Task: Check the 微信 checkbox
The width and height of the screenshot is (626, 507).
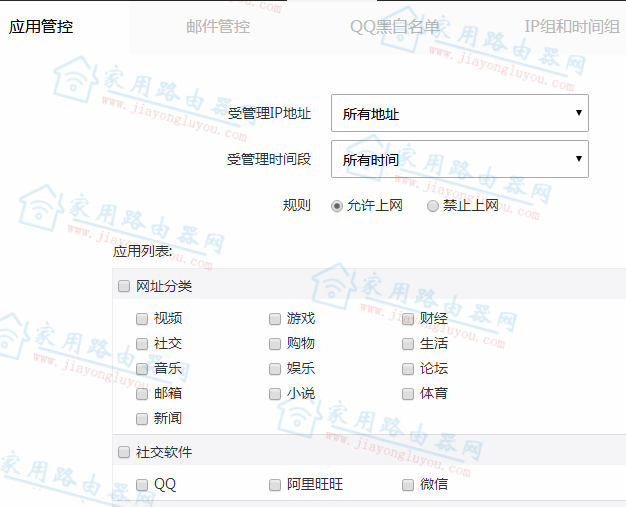Action: (408, 485)
